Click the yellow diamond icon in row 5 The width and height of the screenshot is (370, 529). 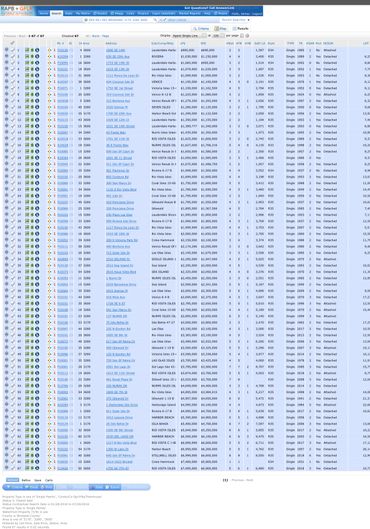50,76
